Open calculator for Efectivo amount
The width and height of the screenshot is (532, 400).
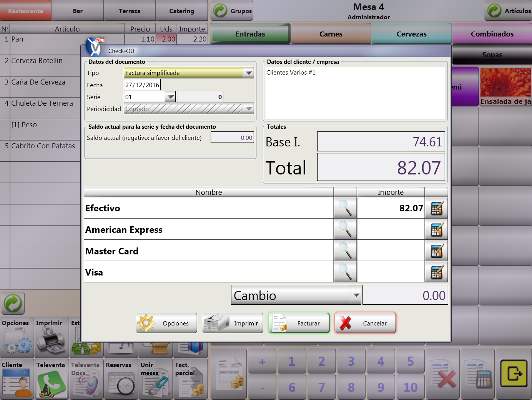tap(437, 208)
